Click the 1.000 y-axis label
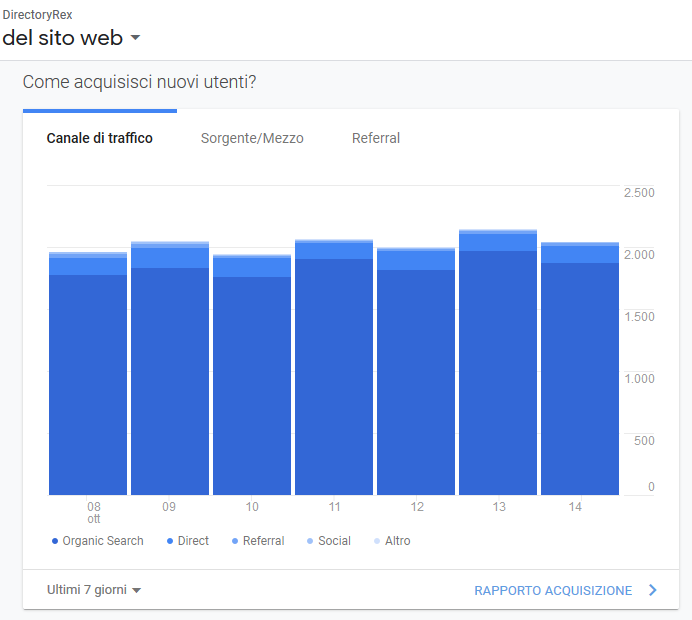This screenshot has height=620, width=692. [x=639, y=379]
